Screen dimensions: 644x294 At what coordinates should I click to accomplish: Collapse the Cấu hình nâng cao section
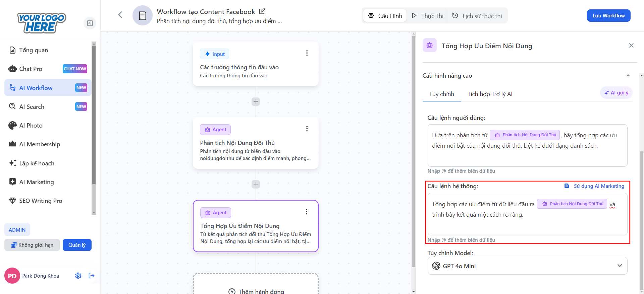click(628, 76)
